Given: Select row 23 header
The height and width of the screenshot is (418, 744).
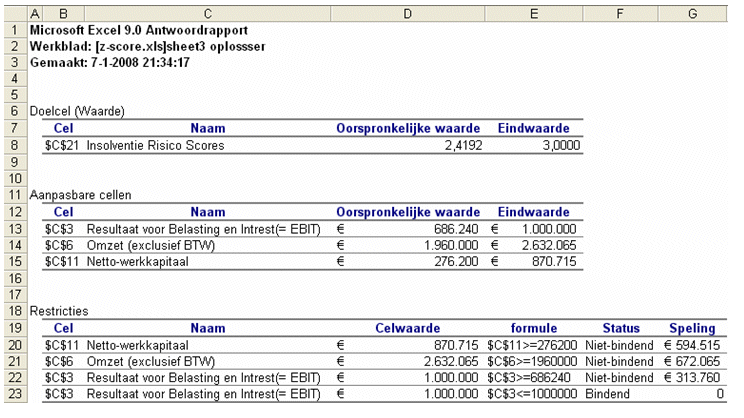Looking at the screenshot, I should click(x=15, y=394).
